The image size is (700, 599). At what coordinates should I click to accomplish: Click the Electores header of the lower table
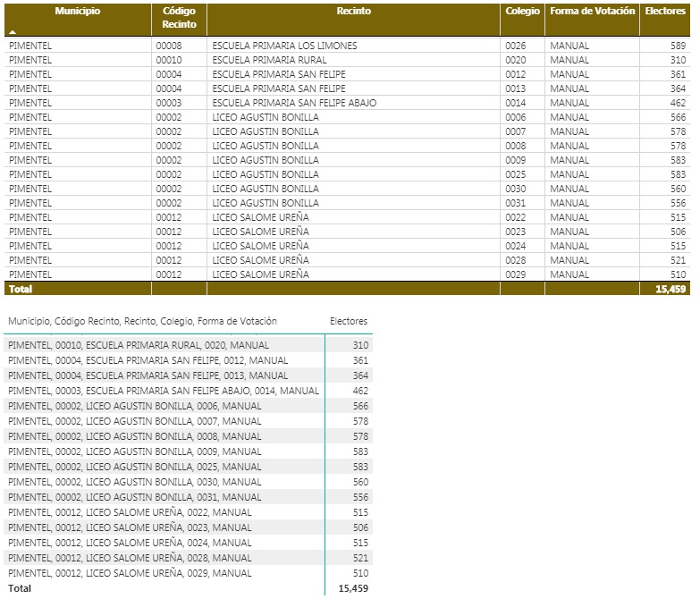pos(349,321)
